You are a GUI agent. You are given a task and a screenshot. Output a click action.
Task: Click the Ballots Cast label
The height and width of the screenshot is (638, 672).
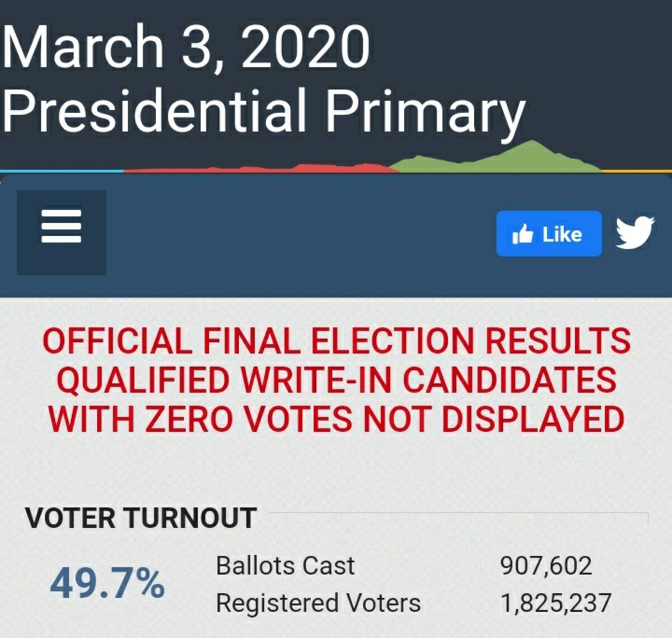click(285, 565)
